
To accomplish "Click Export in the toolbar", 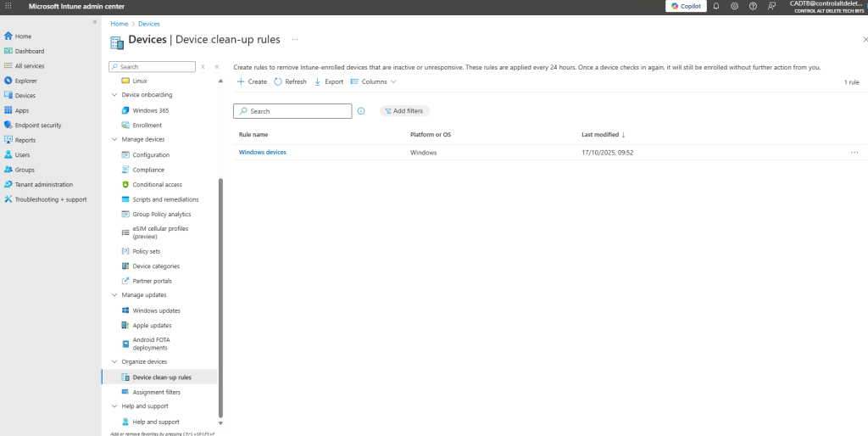I will (x=328, y=81).
